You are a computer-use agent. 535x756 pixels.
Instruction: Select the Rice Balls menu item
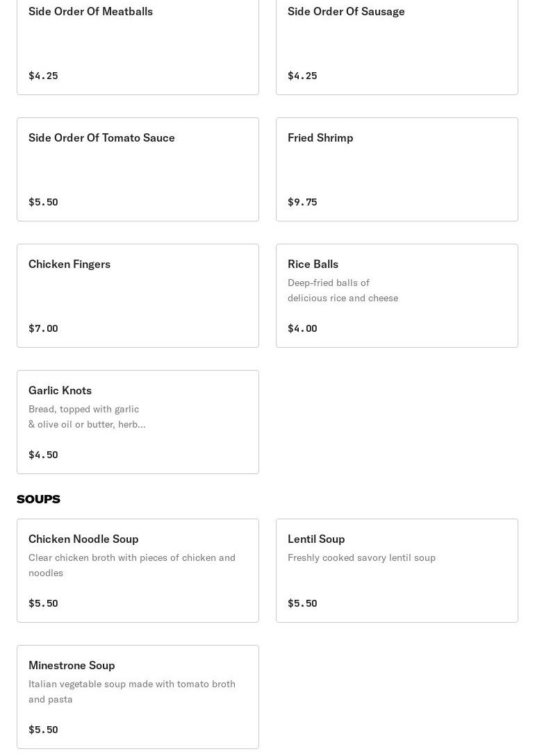pos(397,296)
